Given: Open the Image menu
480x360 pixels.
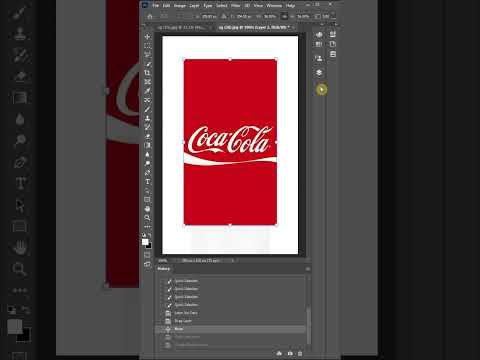Looking at the screenshot, I should [179, 5].
